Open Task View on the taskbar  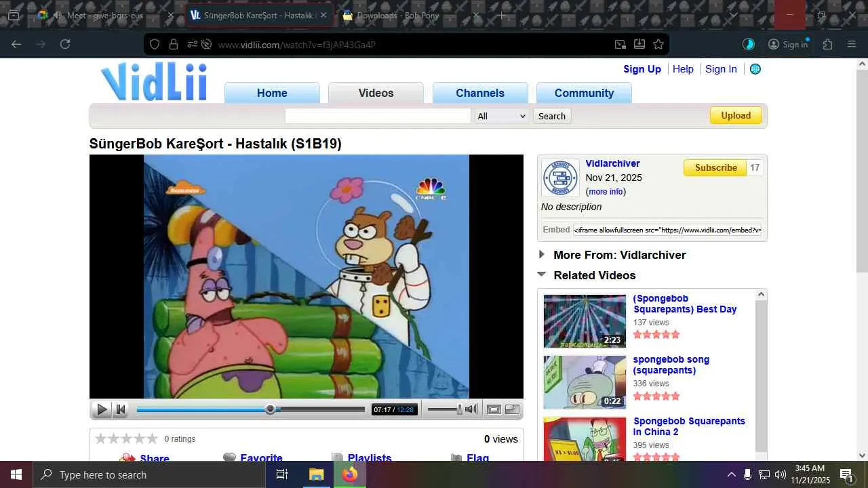coord(282,474)
